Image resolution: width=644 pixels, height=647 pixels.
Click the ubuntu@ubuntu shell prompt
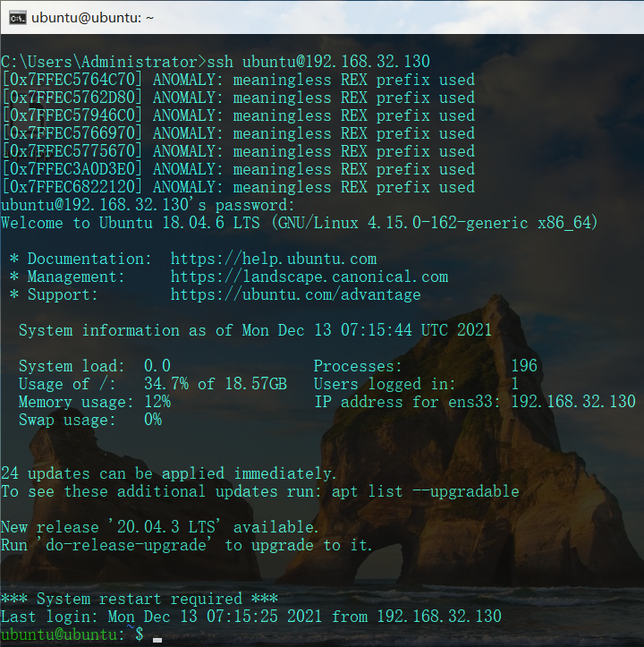point(72,634)
